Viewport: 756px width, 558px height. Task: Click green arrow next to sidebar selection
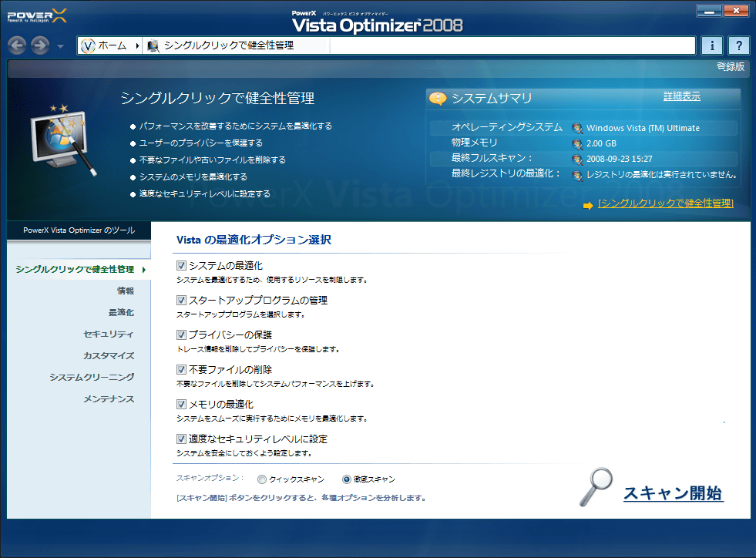[143, 270]
